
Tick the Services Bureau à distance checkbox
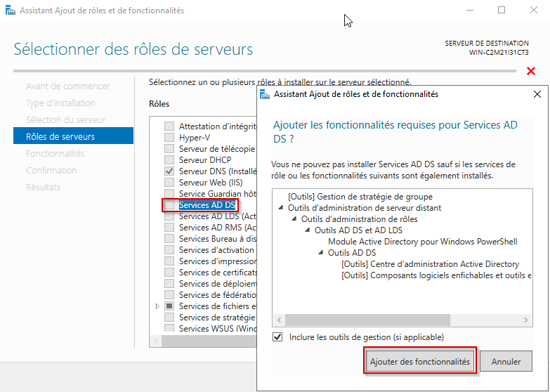point(169,239)
